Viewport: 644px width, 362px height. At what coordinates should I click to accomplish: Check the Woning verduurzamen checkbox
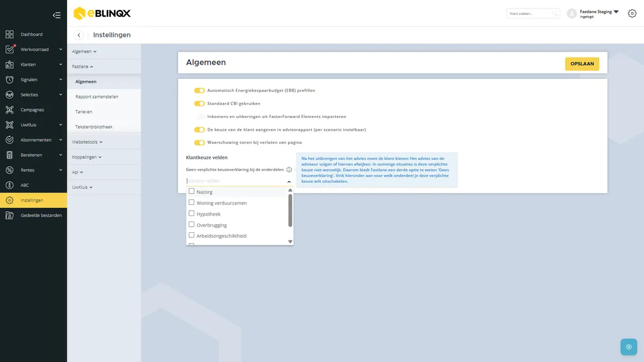click(x=192, y=203)
